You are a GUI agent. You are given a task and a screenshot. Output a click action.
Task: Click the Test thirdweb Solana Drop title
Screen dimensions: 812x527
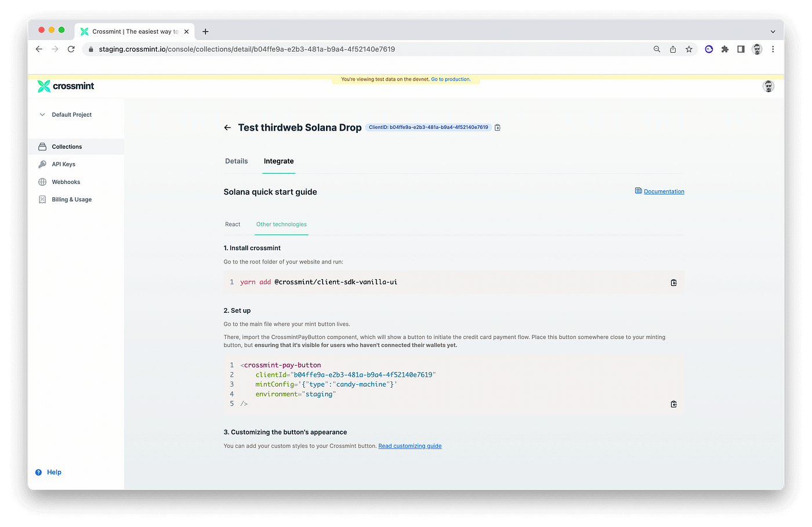pos(300,128)
